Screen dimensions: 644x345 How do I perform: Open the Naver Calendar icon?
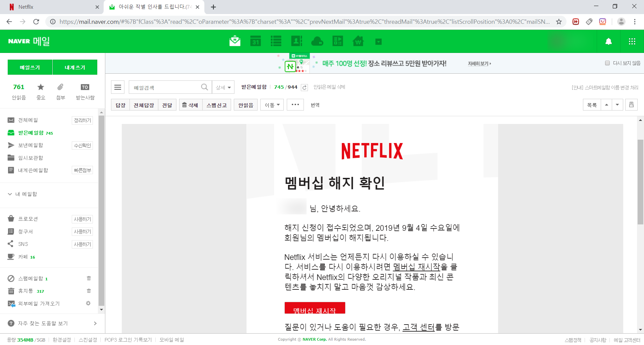pyautogui.click(x=256, y=41)
